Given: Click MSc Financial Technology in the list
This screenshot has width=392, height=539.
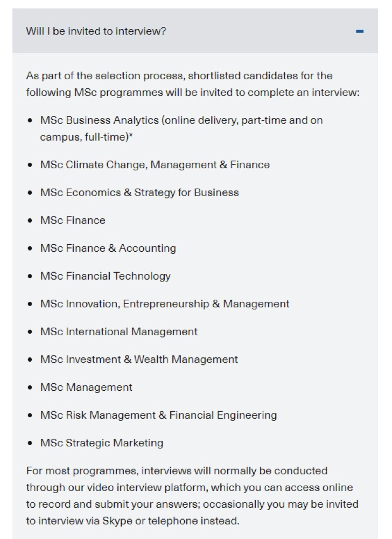Looking at the screenshot, I should (105, 277).
